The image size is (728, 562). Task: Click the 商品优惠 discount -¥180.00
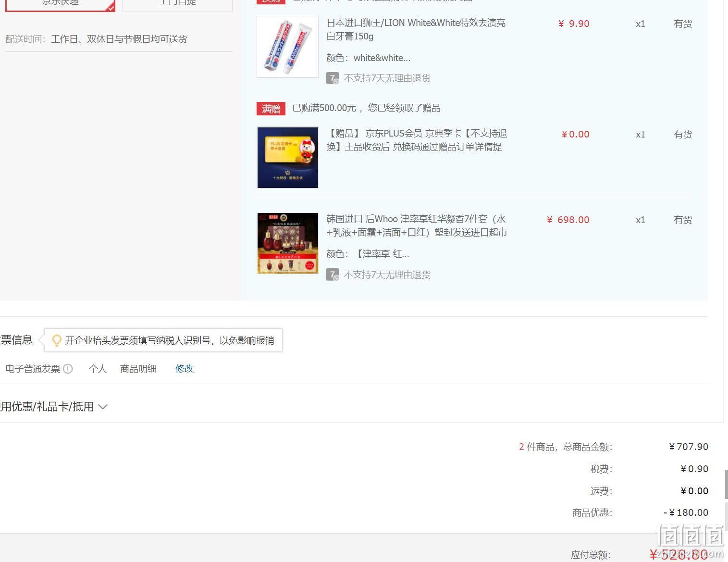pos(686,512)
